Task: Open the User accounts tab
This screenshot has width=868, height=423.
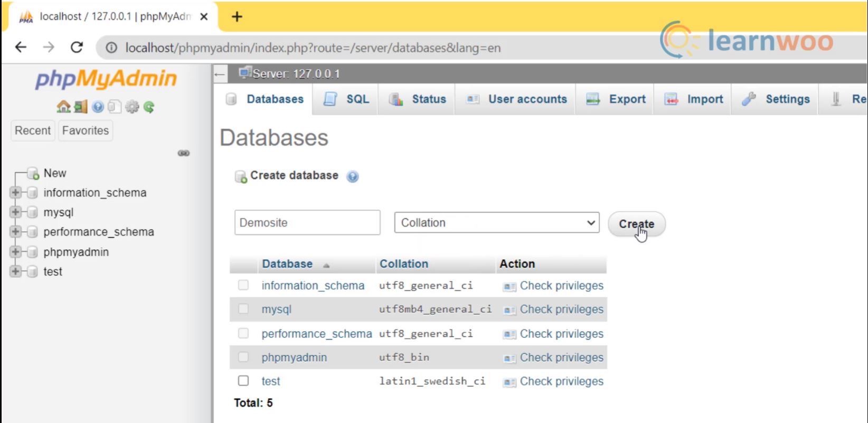Action: (517, 99)
